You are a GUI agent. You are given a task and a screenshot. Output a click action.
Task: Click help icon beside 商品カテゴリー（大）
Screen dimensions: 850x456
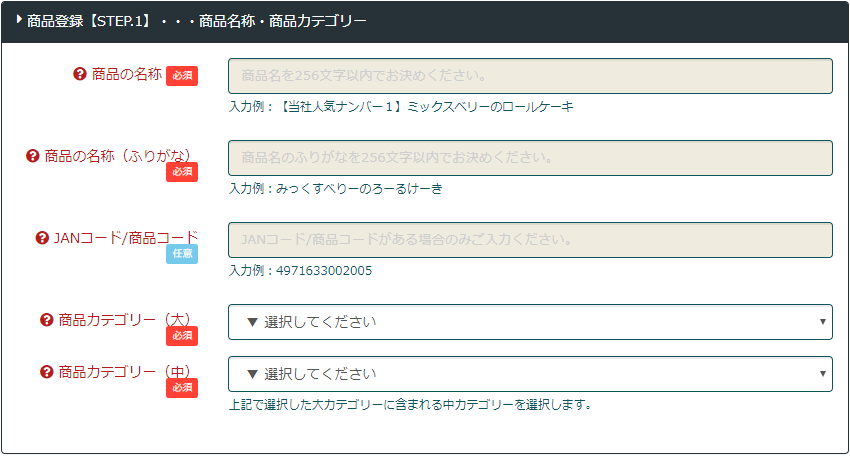[46, 320]
